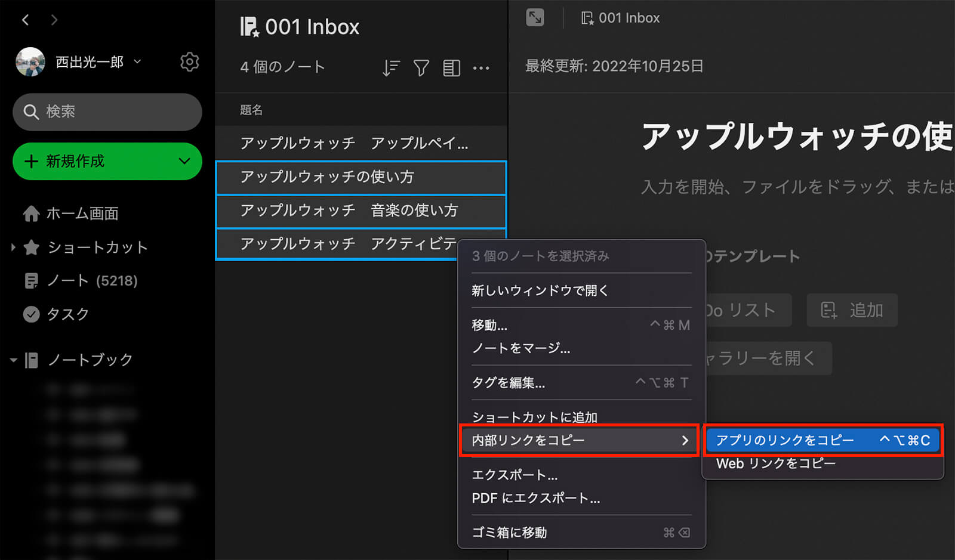Select the note アップルウォッチの使い方 in the list
Image resolution: width=955 pixels, height=560 pixels.
(x=361, y=177)
